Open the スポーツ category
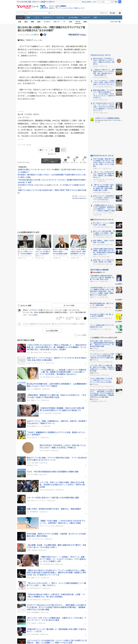Viewport: 138px width, 644px height. tap(56, 22)
